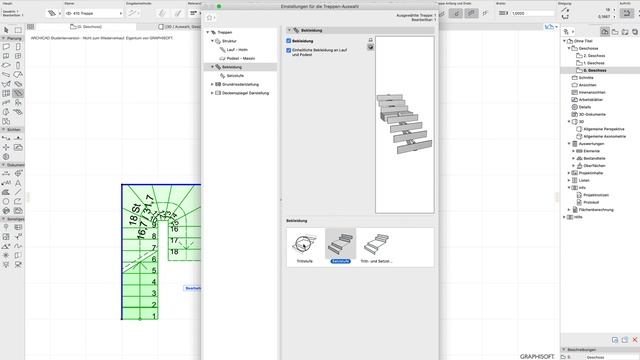Open Ansichten in Navigator
The image size is (640, 360).
point(587,85)
